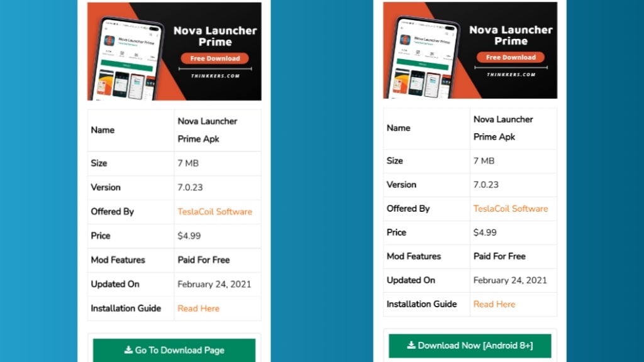Open Read Here installation guide link, right table
This screenshot has height=362, width=644.
point(494,304)
